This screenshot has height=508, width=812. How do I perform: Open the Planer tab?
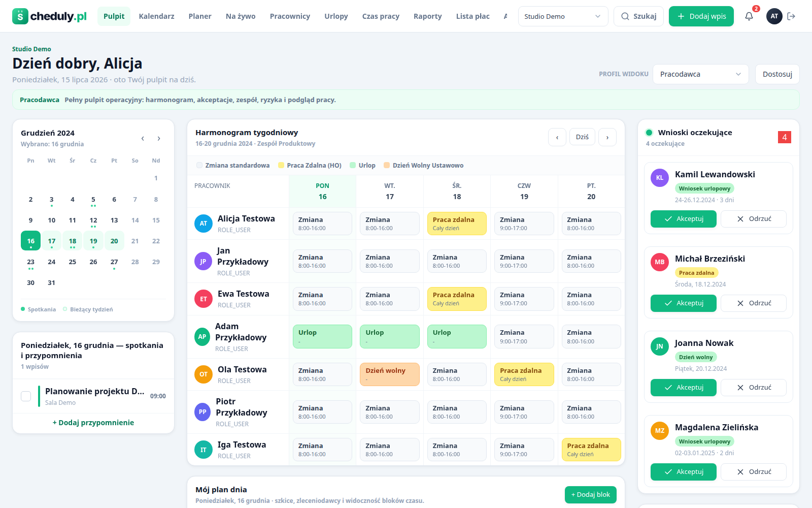point(200,16)
